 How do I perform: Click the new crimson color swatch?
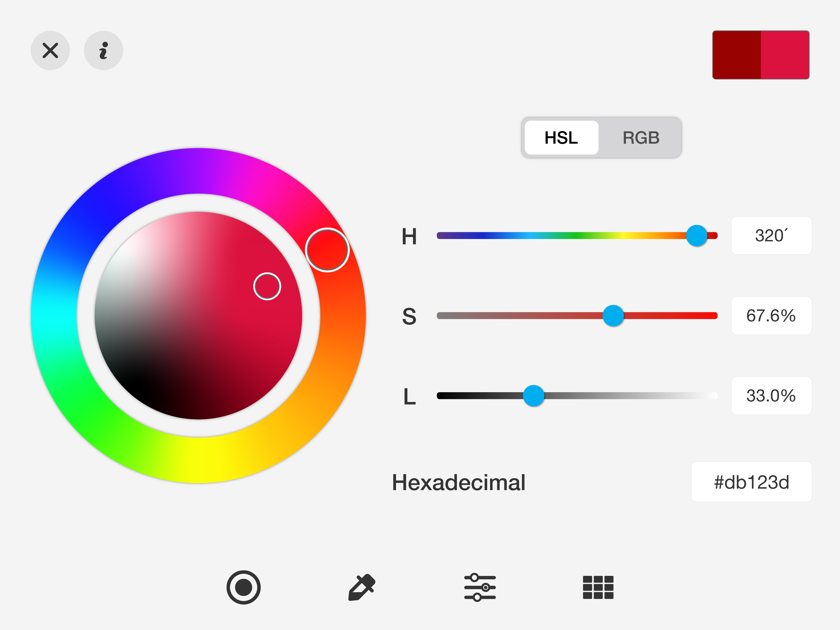click(785, 55)
